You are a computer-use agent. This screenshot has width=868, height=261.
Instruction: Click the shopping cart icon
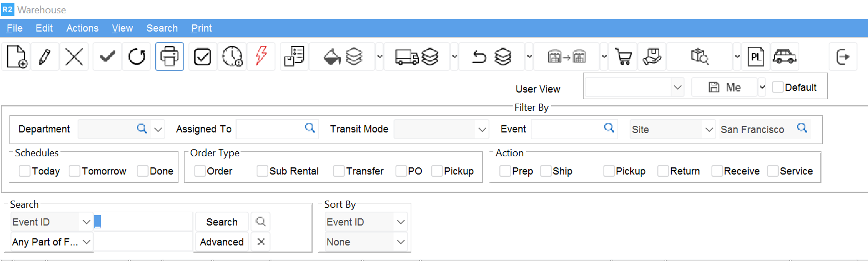click(x=623, y=57)
